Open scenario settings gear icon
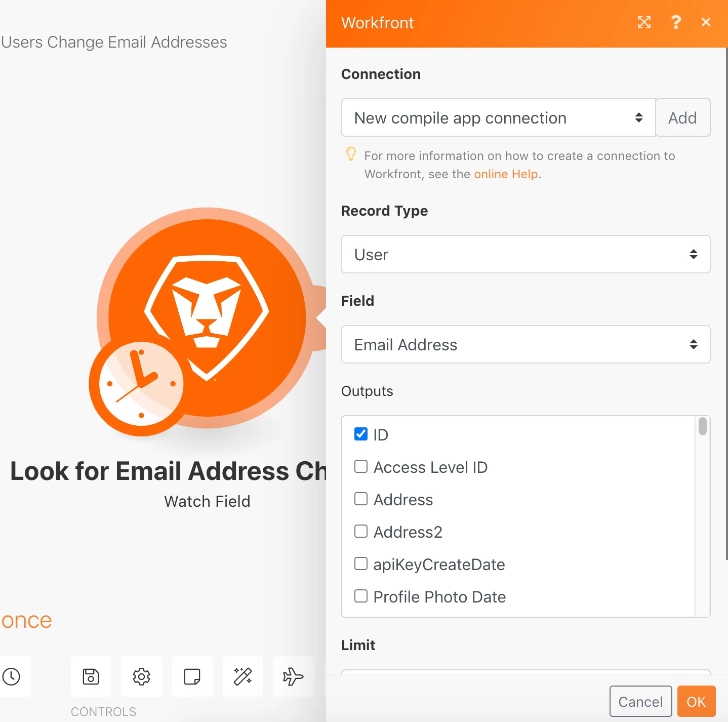728x722 pixels. click(x=142, y=676)
